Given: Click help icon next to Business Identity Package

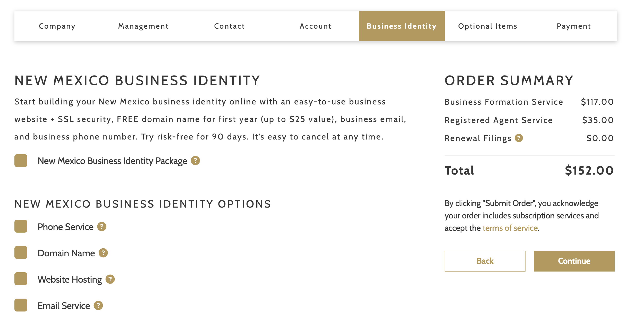Looking at the screenshot, I should click(195, 161).
